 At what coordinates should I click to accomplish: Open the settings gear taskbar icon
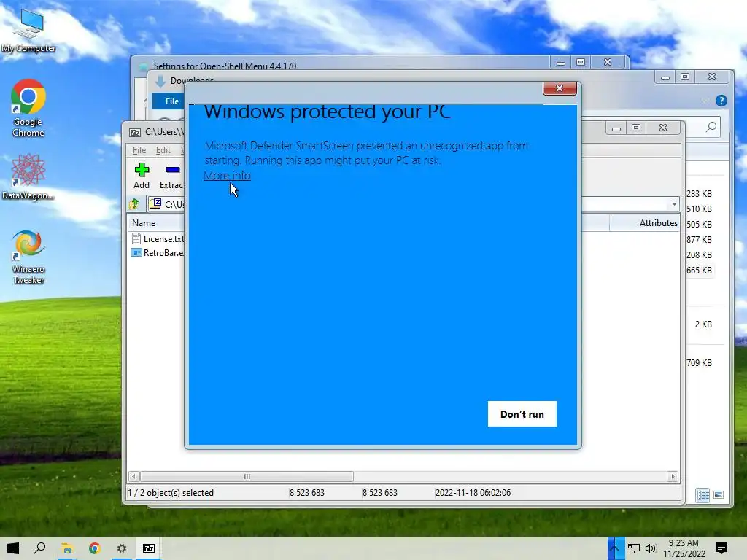(122, 548)
